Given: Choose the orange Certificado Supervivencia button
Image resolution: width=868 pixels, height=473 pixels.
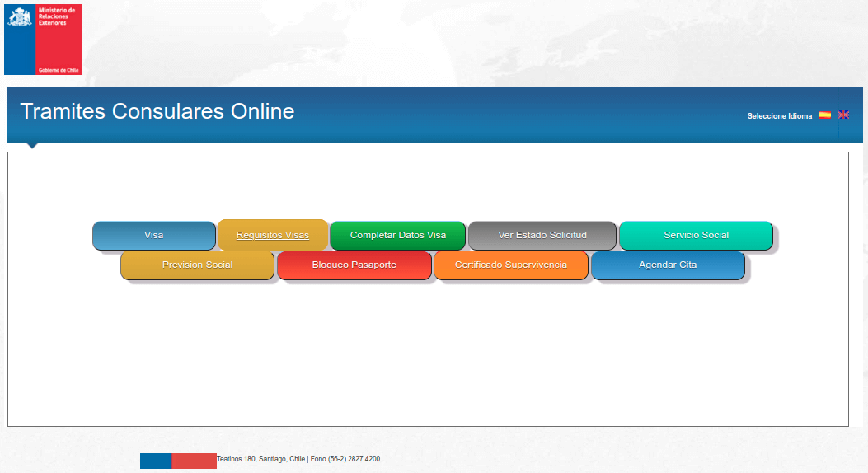Looking at the screenshot, I should point(511,265).
